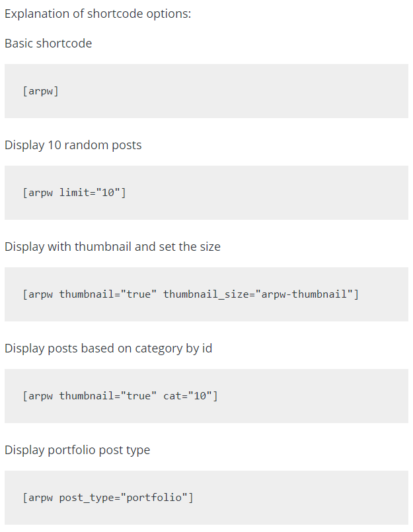The width and height of the screenshot is (413, 532).
Task: Click the "Explanation of shortcode options:" heading
Action: tap(98, 13)
